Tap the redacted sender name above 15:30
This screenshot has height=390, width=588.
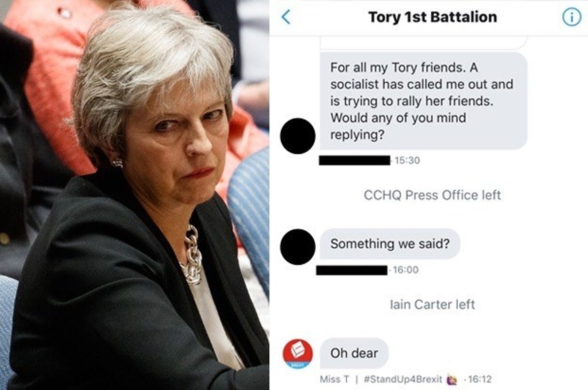point(355,160)
